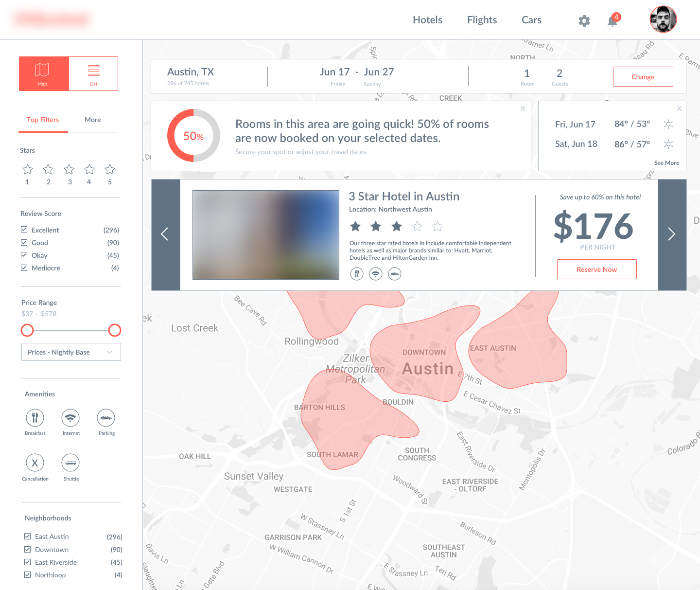Open the More filters tab
Viewport: 700px width, 590px height.
pyautogui.click(x=92, y=120)
